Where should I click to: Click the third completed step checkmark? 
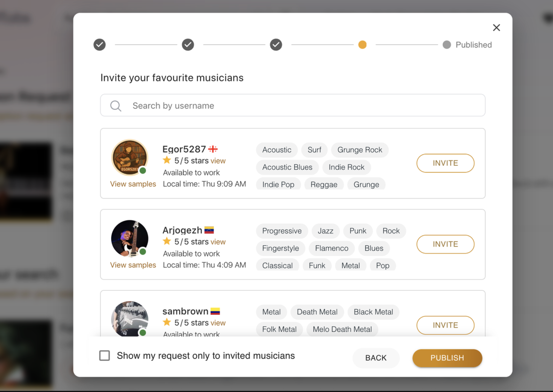tap(276, 45)
